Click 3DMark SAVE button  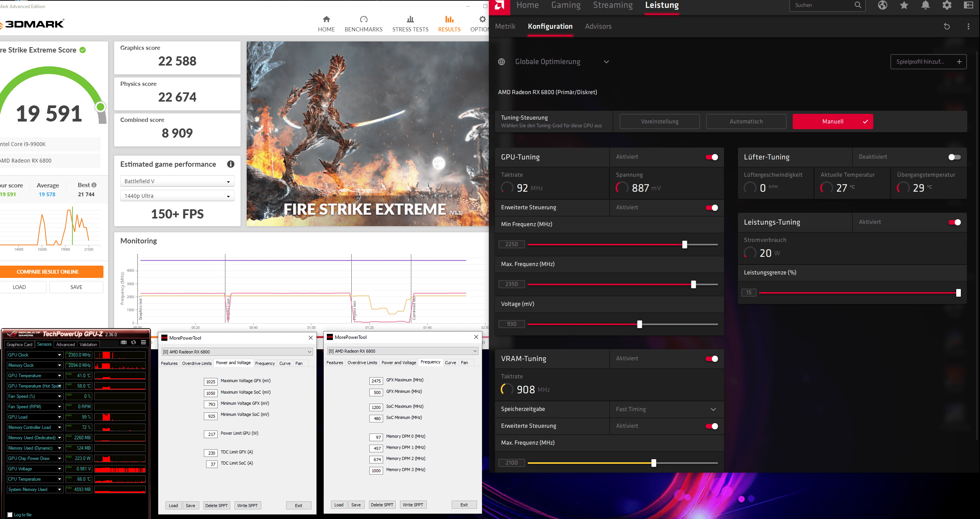[x=76, y=287]
